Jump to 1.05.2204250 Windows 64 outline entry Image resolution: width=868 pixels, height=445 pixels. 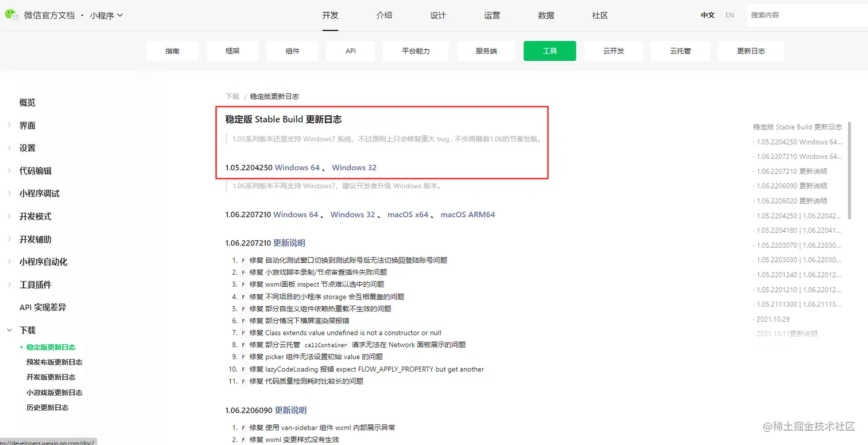(798, 142)
